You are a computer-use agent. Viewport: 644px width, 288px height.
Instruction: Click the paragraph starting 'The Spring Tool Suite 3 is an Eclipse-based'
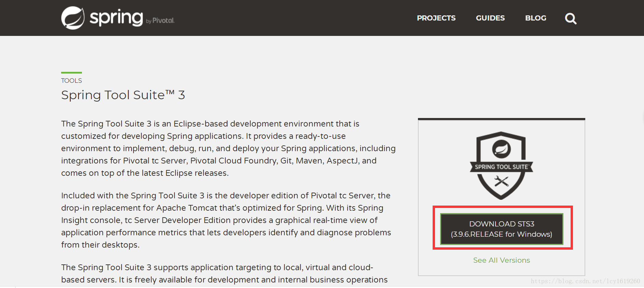coord(228,148)
